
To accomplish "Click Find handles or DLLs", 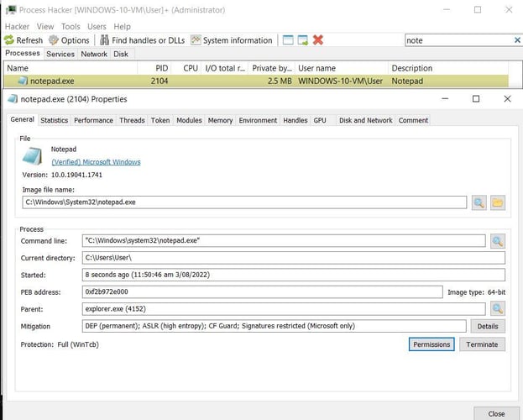I will (142, 40).
